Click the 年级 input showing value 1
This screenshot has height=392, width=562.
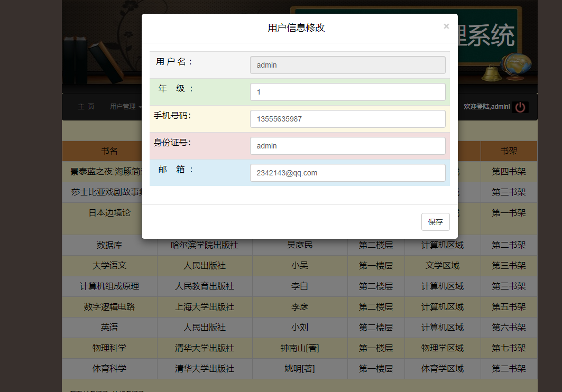[347, 91]
